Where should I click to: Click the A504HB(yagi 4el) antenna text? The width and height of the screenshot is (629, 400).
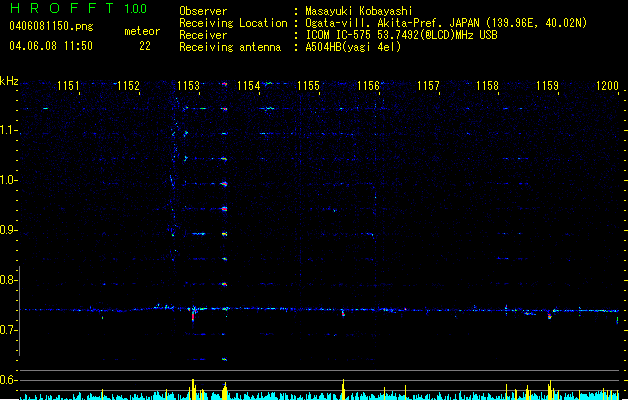point(353,47)
